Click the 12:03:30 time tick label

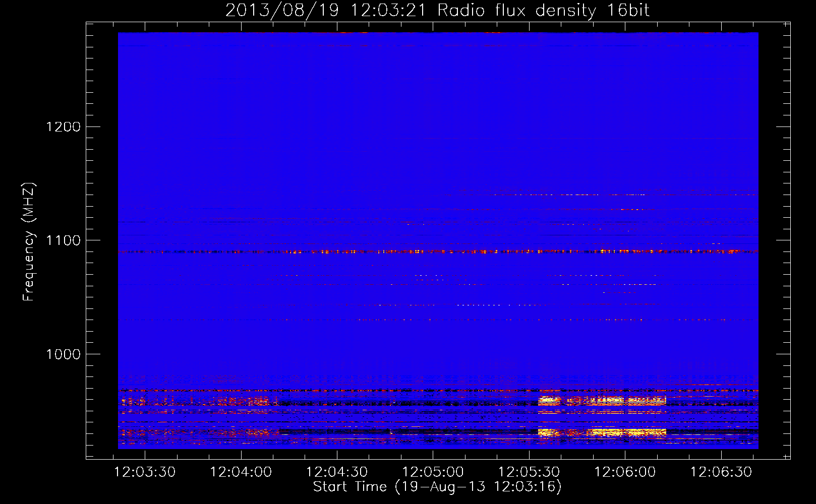(145, 472)
